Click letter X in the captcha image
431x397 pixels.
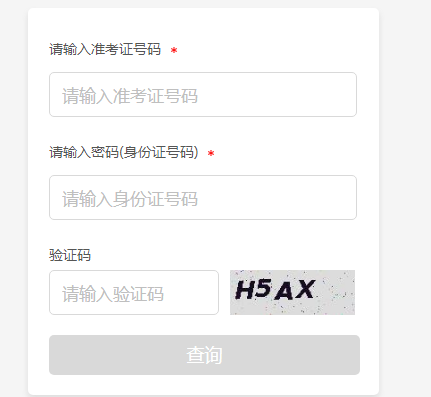pos(304,289)
